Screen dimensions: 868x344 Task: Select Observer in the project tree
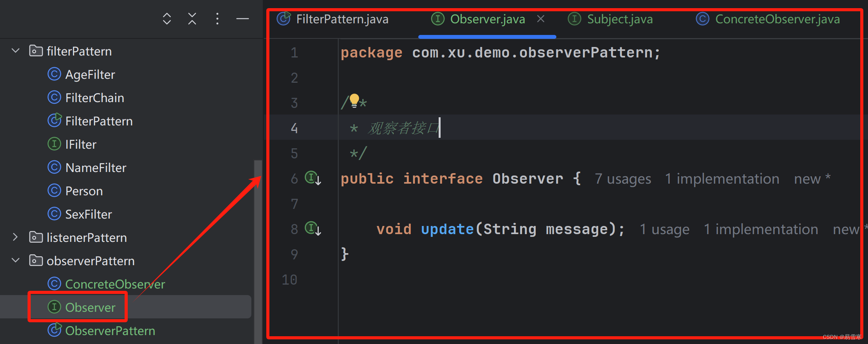tap(90, 308)
